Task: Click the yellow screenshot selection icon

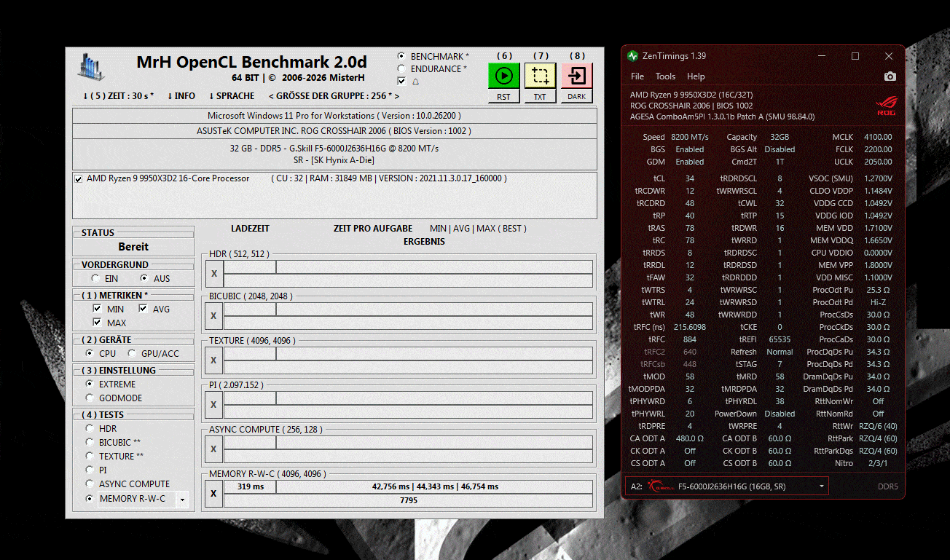Action: pos(540,76)
